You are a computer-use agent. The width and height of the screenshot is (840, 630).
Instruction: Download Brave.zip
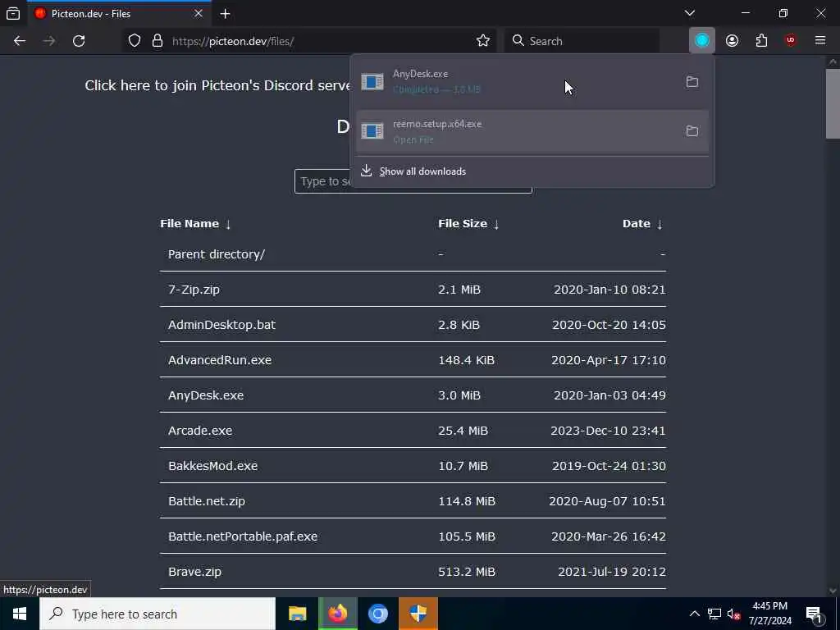pyautogui.click(x=194, y=572)
